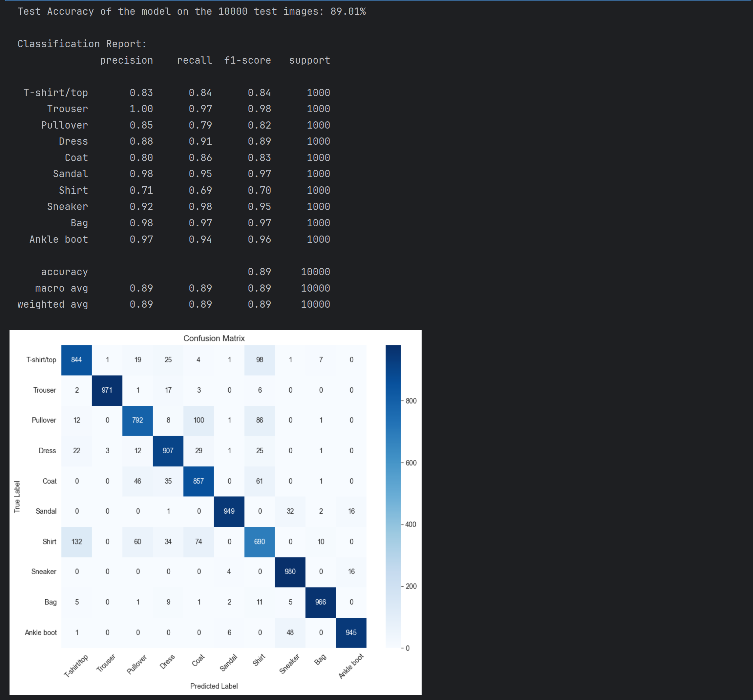Screen dimensions: 753x700
Task: Click the Trouser diagonal cell 971
Action: coord(107,390)
